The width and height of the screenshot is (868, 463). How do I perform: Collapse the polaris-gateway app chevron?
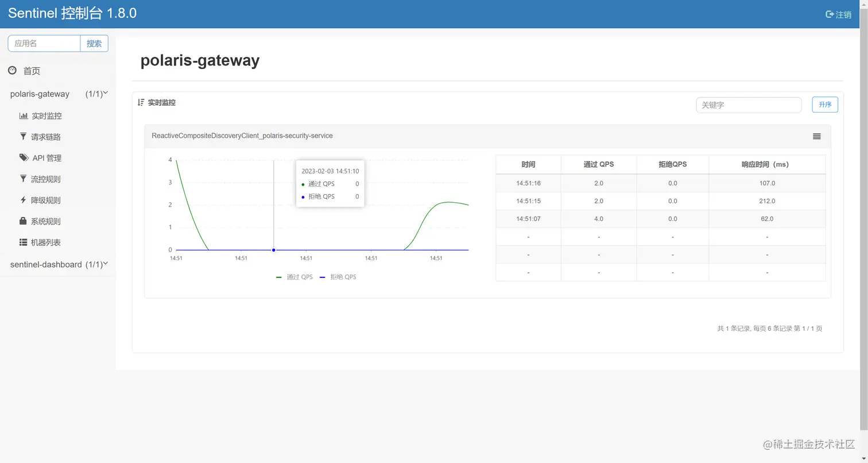pyautogui.click(x=105, y=93)
